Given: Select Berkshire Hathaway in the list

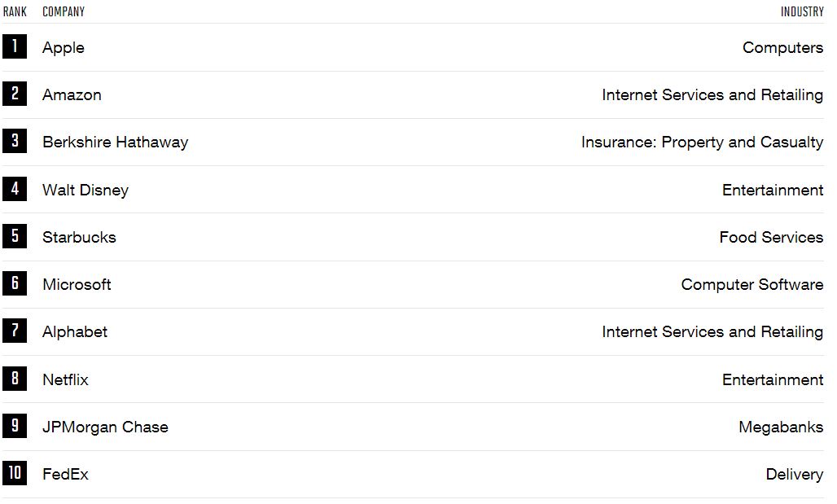Looking at the screenshot, I should click(116, 142).
